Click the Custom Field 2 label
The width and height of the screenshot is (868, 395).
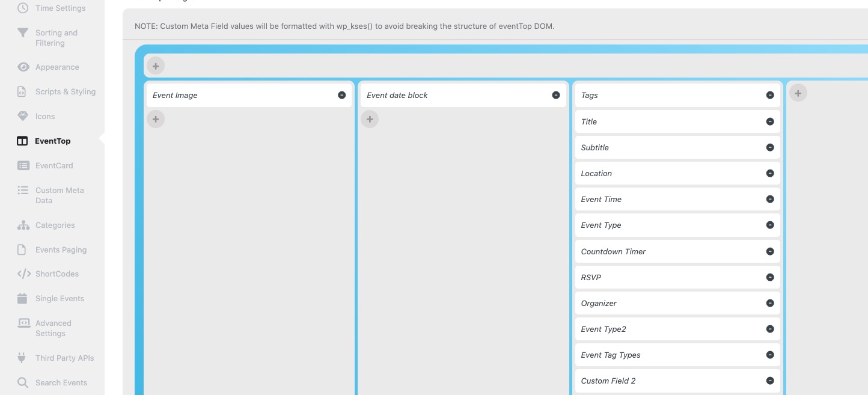608,381
